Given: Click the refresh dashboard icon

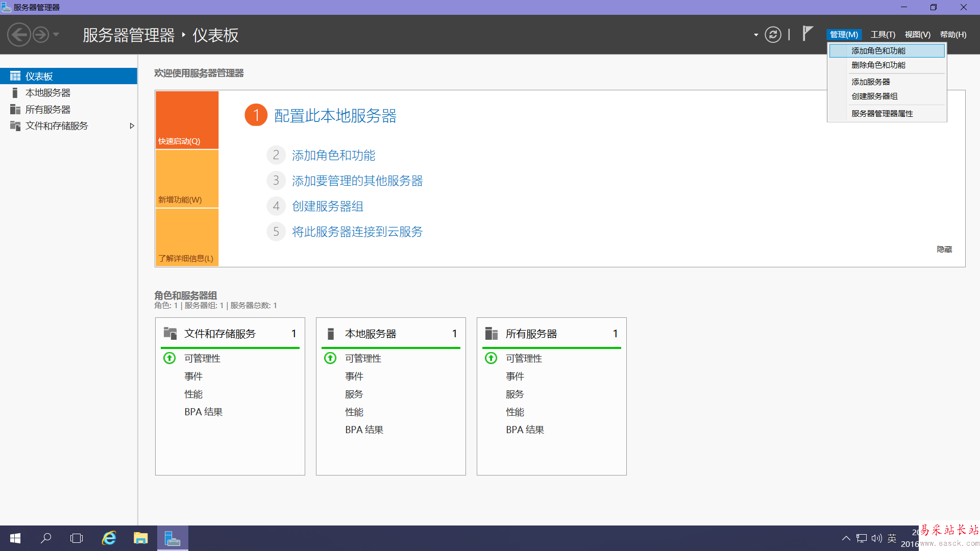Looking at the screenshot, I should pos(773,35).
